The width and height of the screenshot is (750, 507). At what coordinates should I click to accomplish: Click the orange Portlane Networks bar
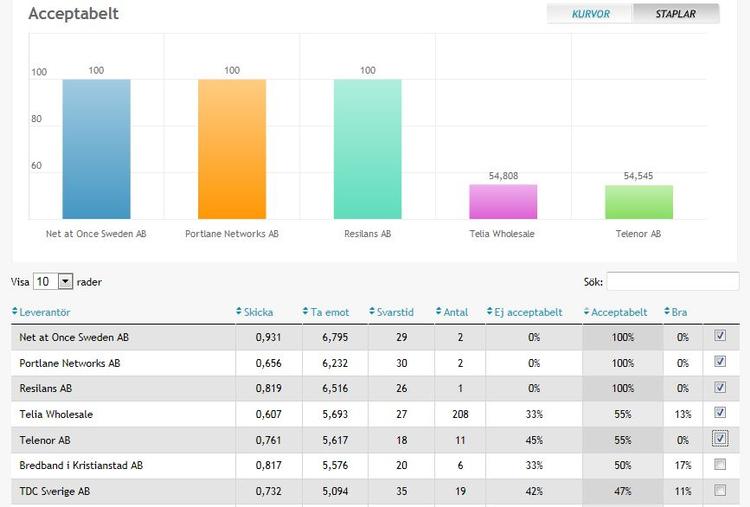click(x=232, y=149)
